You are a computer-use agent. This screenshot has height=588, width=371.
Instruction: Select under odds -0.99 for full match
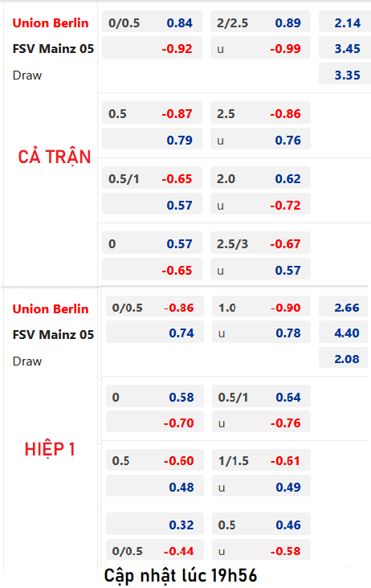click(x=260, y=48)
